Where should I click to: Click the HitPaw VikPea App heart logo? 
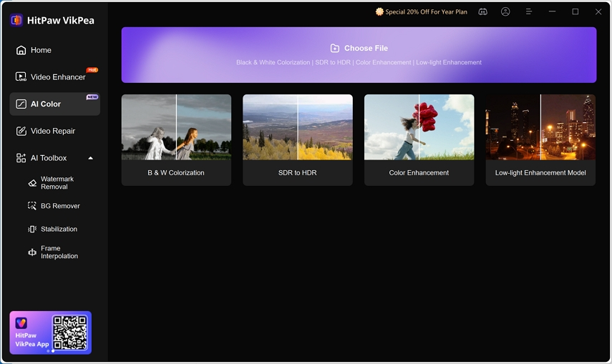coord(21,323)
